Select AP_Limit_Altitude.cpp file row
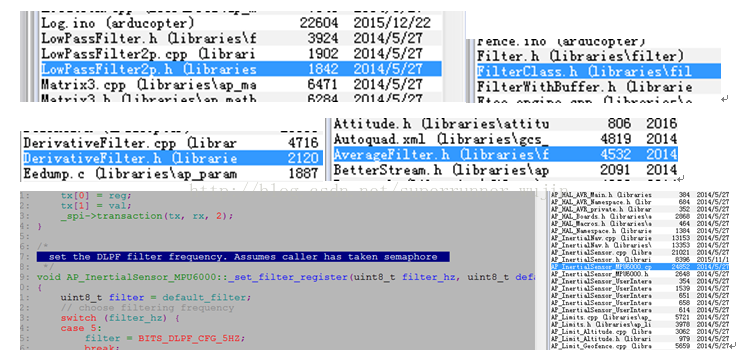This screenshot has height=360, width=739. 640,332
